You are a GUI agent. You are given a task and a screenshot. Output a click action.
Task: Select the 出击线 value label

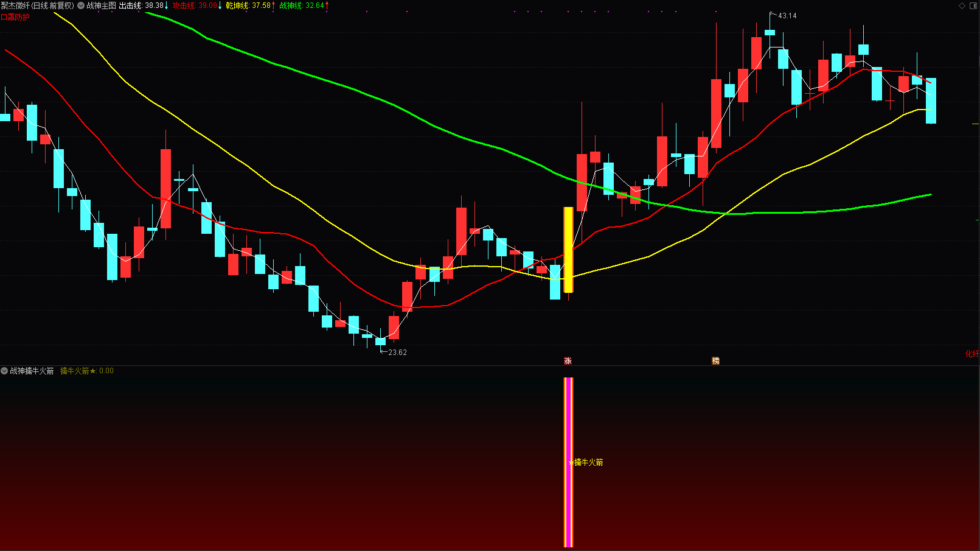coord(144,5)
